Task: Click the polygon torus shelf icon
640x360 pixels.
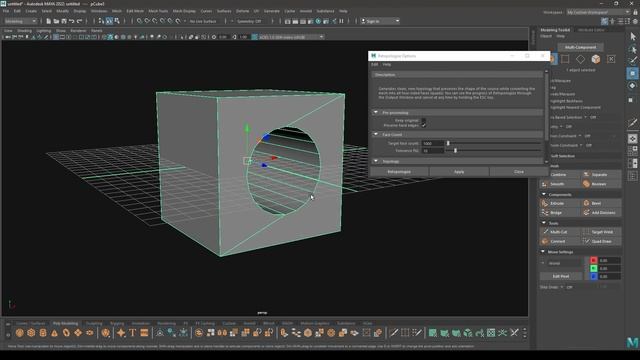Action: coord(66,333)
